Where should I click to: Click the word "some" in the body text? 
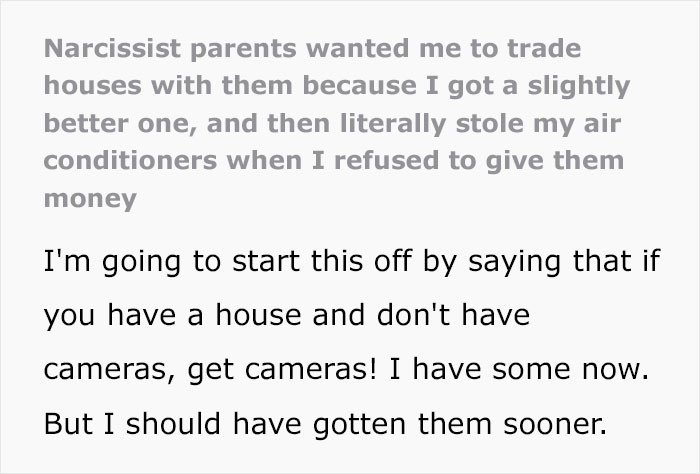coord(524,370)
